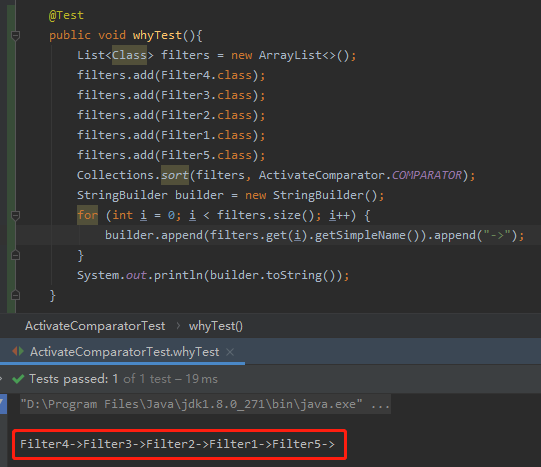The width and height of the screenshot is (541, 467).
Task: Click the Tests passed: 1 status text
Action: point(73,379)
